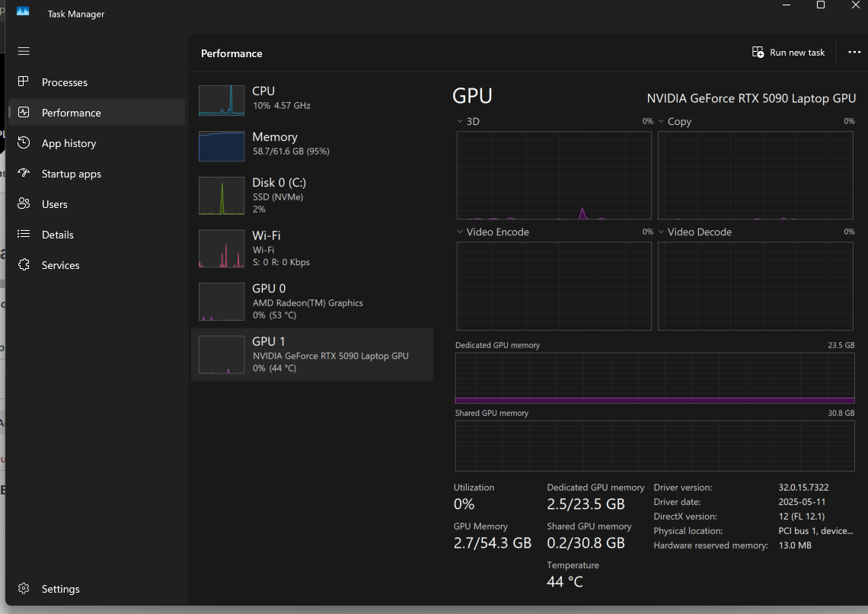Expand the 3D engine graph dropdown
This screenshot has width=868, height=614.
click(x=460, y=122)
